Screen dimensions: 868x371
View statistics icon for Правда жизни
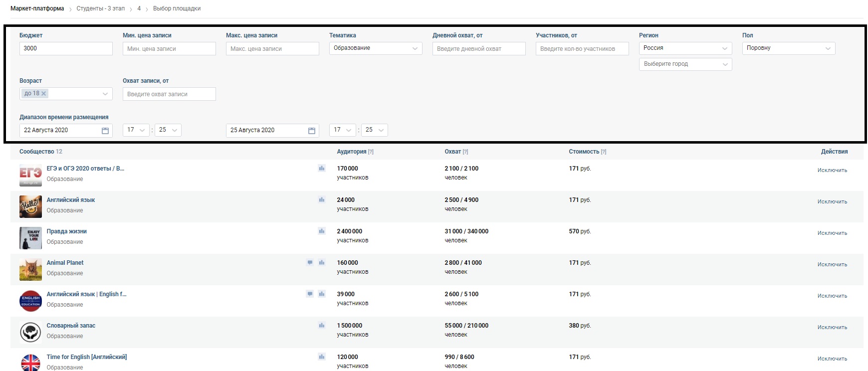click(x=322, y=231)
